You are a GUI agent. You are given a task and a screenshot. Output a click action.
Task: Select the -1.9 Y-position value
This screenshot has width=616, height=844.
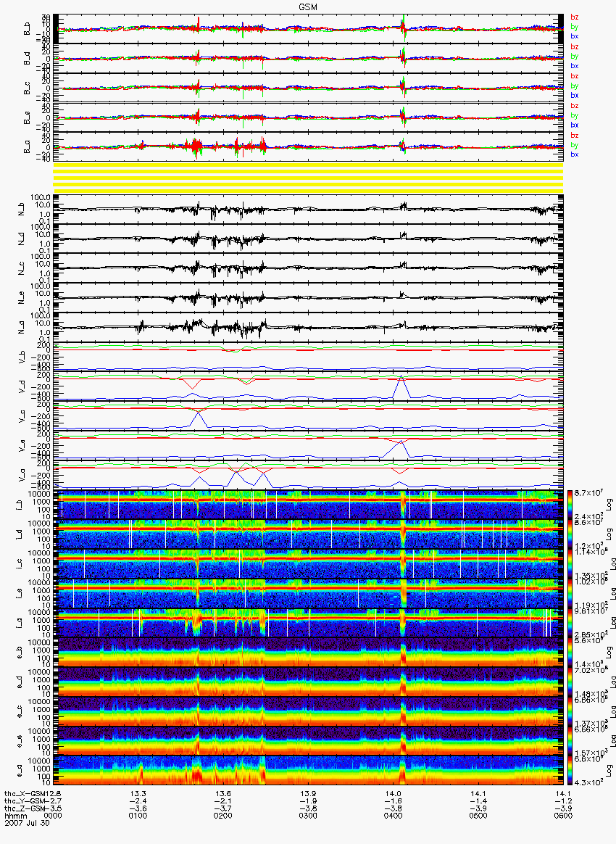(308, 801)
